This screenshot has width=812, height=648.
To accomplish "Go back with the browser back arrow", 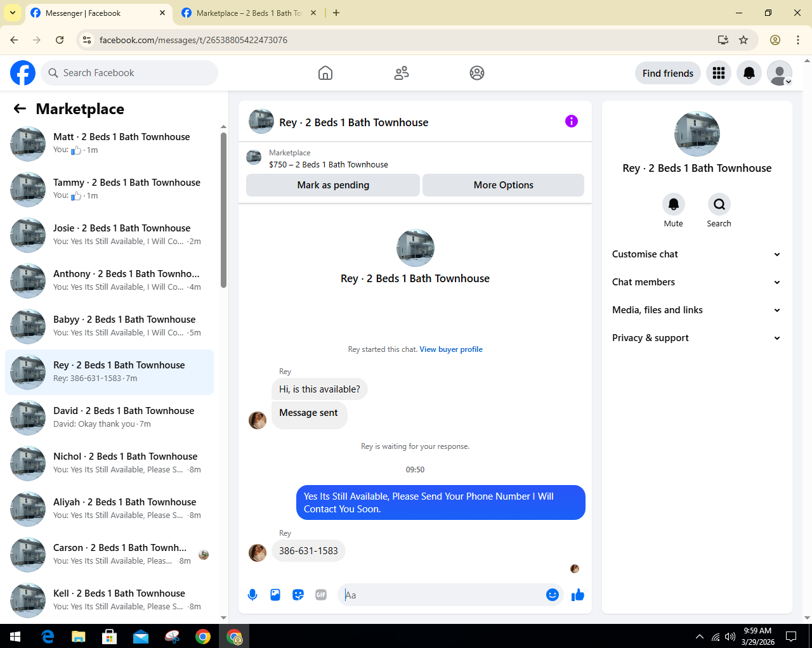I will pos(14,40).
